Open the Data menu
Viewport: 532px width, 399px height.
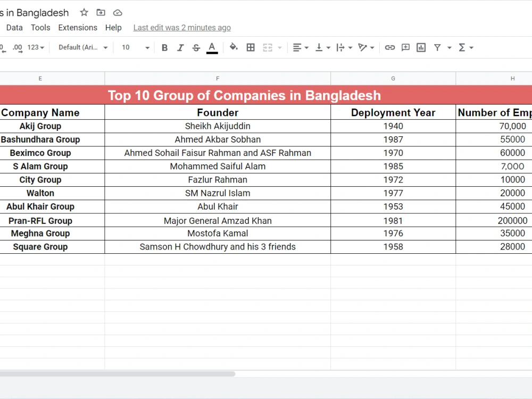pyautogui.click(x=14, y=28)
